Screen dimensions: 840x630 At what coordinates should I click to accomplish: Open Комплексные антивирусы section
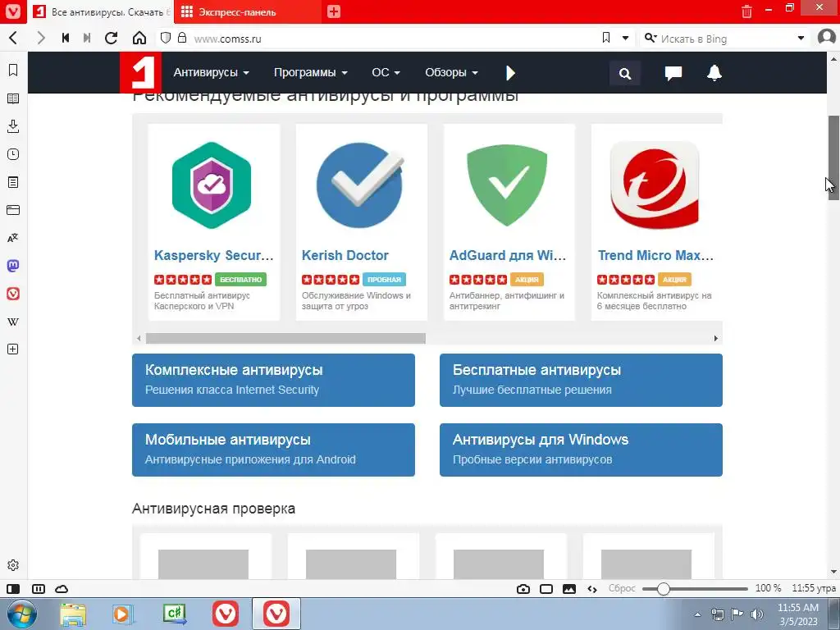coord(273,380)
